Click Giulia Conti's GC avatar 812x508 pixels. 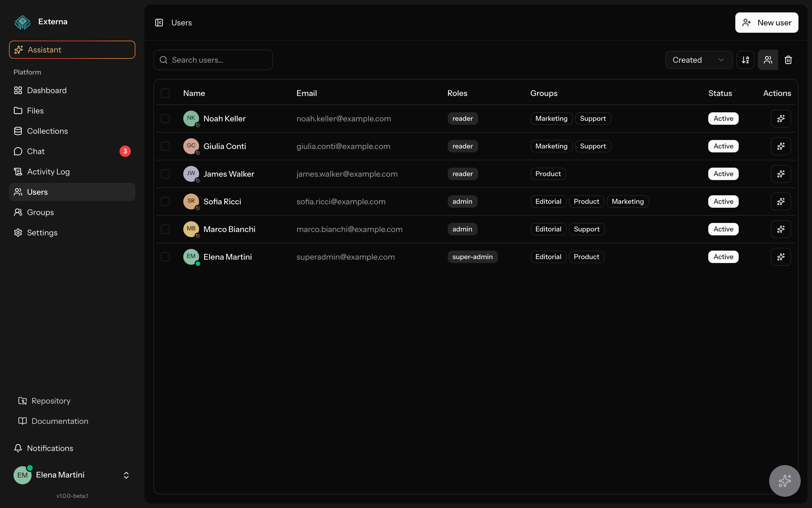point(191,146)
